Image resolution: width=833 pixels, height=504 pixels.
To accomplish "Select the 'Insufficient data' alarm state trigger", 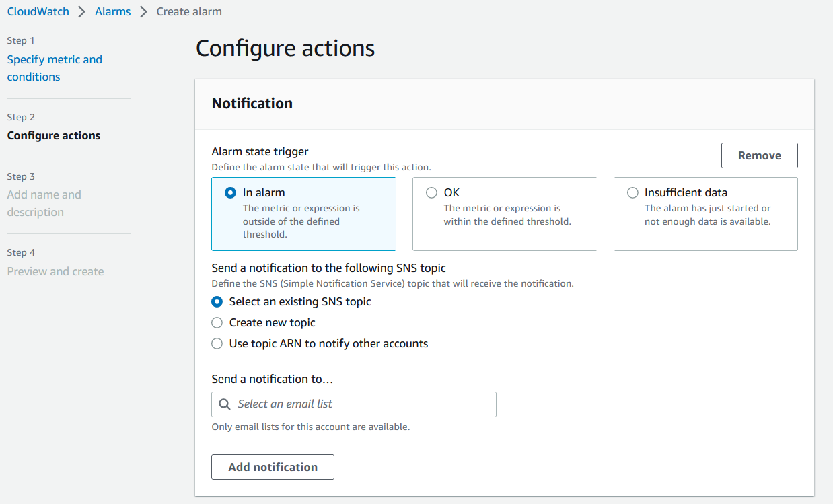I will [x=632, y=192].
